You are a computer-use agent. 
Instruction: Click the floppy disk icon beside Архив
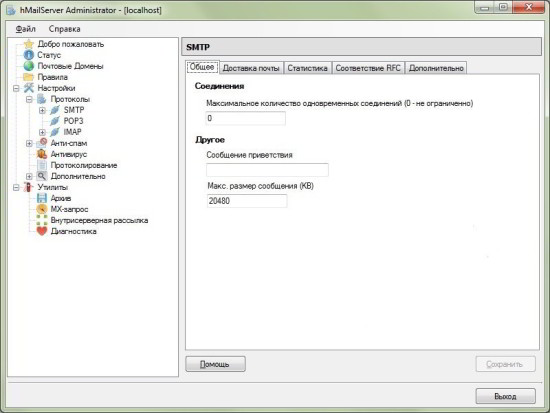tap(42, 198)
